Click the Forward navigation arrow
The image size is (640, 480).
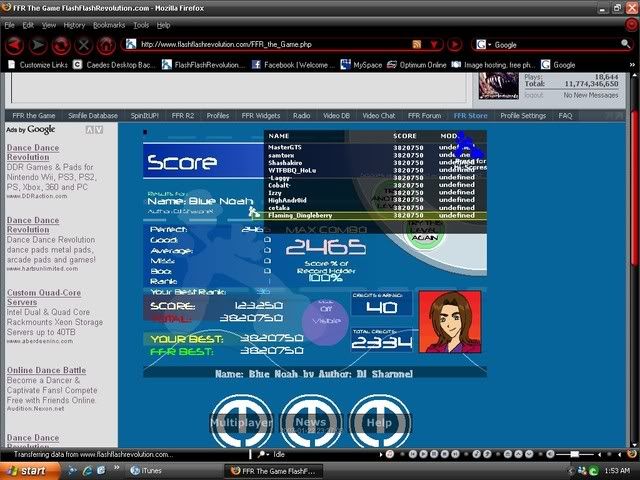click(x=38, y=45)
